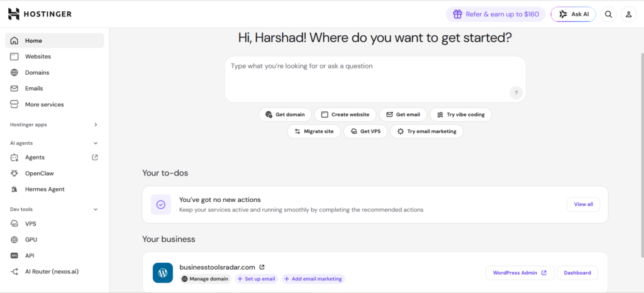Viewport: 644px width, 293px height.
Task: Open Emails in sidebar
Action: pos(55,88)
